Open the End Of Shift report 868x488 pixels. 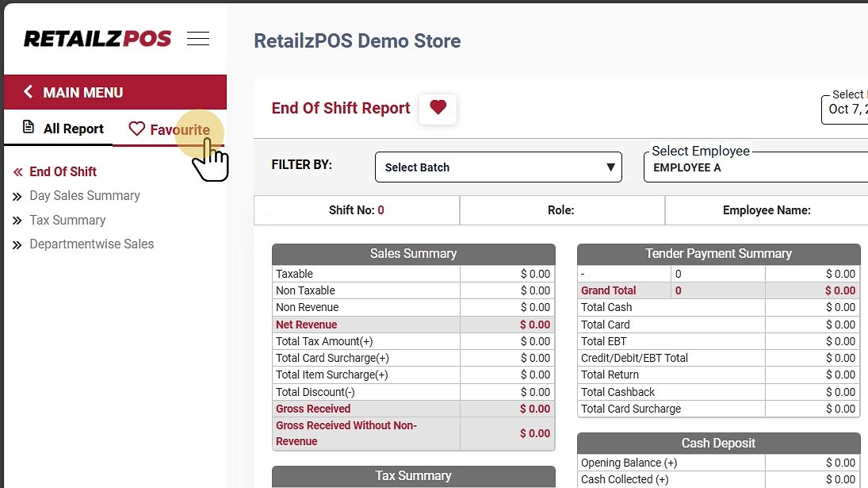click(x=63, y=171)
